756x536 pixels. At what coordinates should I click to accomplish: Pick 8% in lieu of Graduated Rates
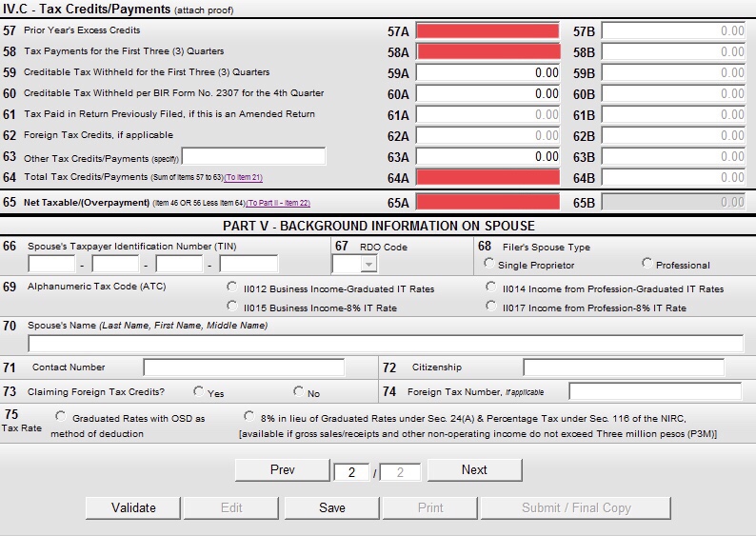[x=249, y=416]
